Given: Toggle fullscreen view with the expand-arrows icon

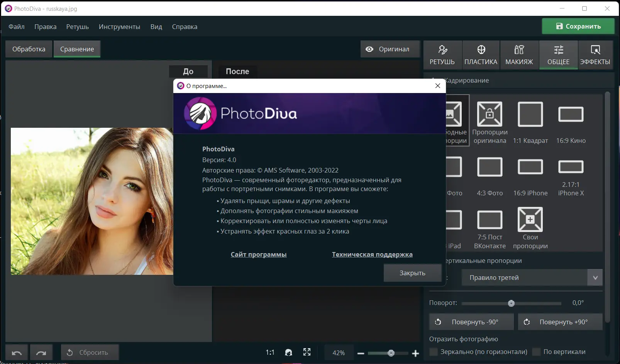Looking at the screenshot, I should pyautogui.click(x=307, y=352).
